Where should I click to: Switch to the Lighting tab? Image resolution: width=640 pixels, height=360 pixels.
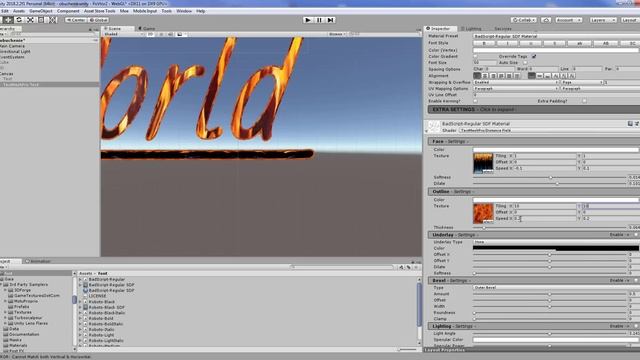471,29
